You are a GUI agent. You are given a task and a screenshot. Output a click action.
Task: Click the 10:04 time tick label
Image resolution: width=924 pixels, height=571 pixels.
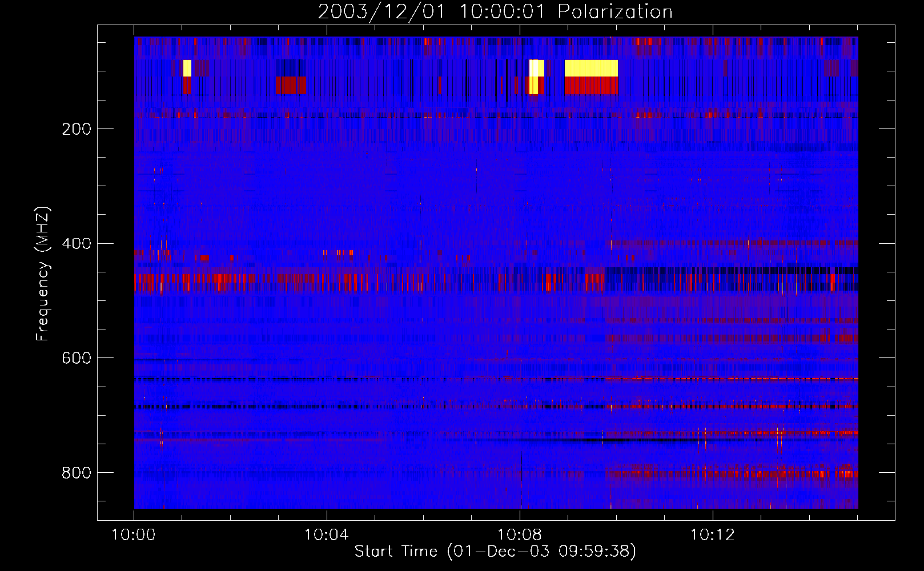(x=327, y=535)
